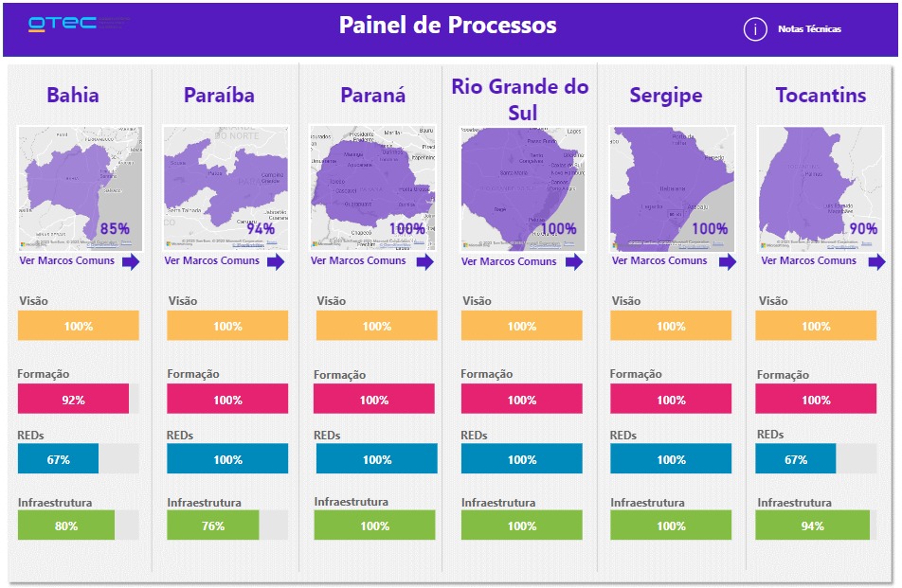902x588 pixels.
Task: Open Ver Marcos Comuns for Bahia
Action: pos(67,261)
